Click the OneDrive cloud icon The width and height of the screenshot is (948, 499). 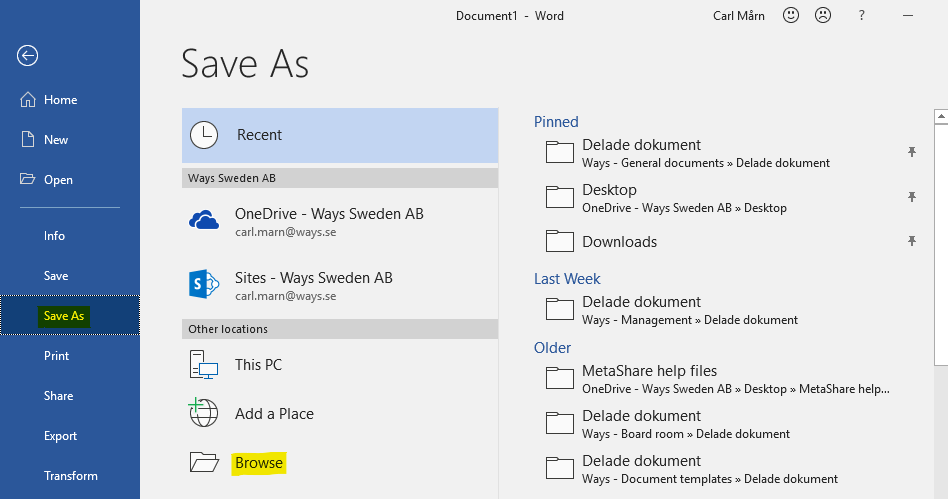(x=204, y=220)
